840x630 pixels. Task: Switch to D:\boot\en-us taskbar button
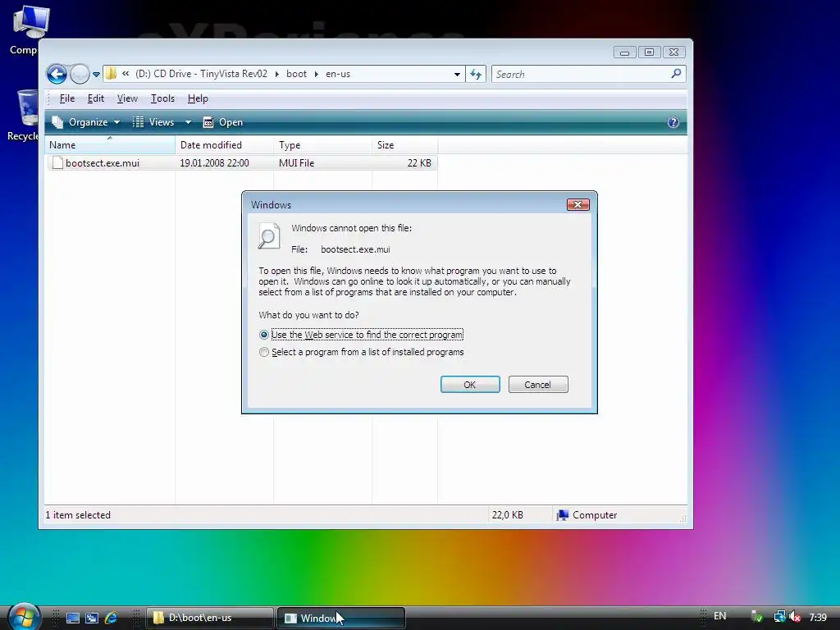(209, 618)
